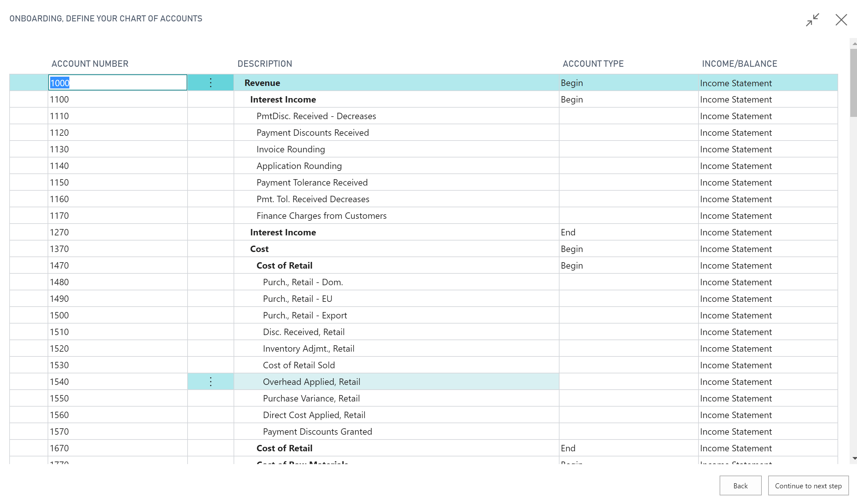Select the 'Invoice Rounding' description

(397, 149)
